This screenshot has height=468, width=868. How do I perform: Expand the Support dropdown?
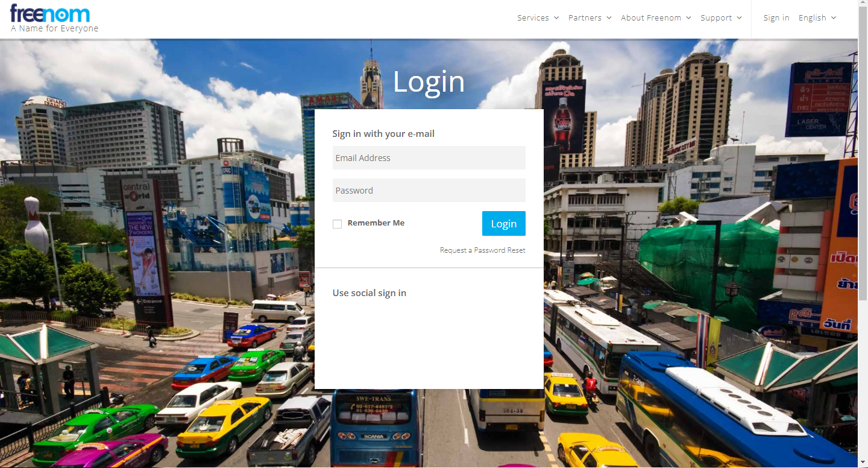pyautogui.click(x=716, y=18)
